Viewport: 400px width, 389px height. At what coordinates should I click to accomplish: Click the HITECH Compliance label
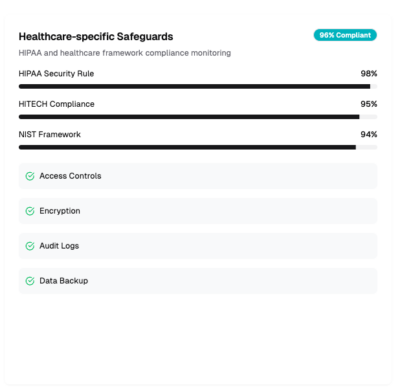[56, 104]
